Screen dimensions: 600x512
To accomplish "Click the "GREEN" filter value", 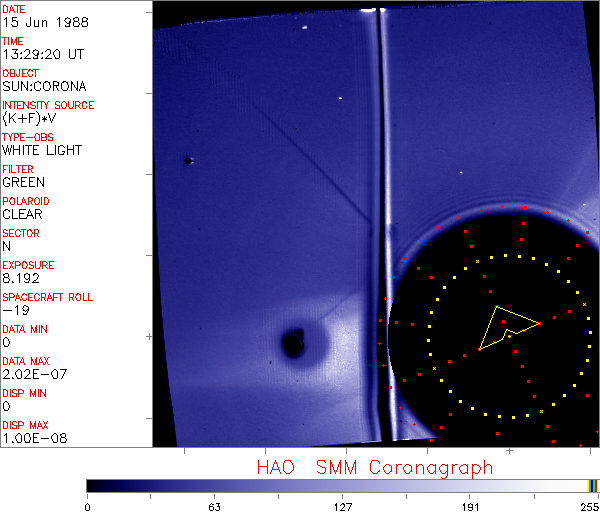I will coord(23,182).
